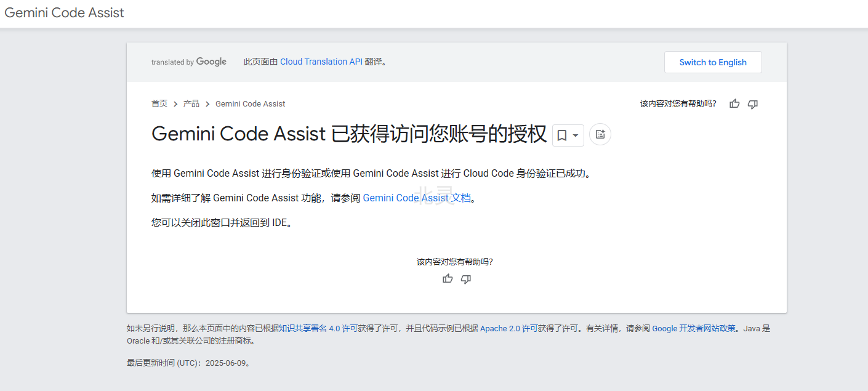Open Google 开发者网站政策 link

[x=694, y=329]
